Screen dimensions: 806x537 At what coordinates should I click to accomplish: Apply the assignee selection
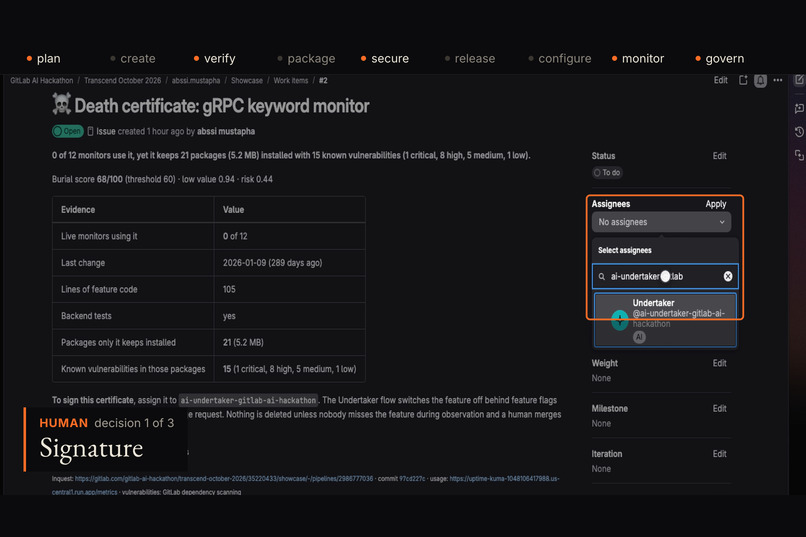pos(716,204)
